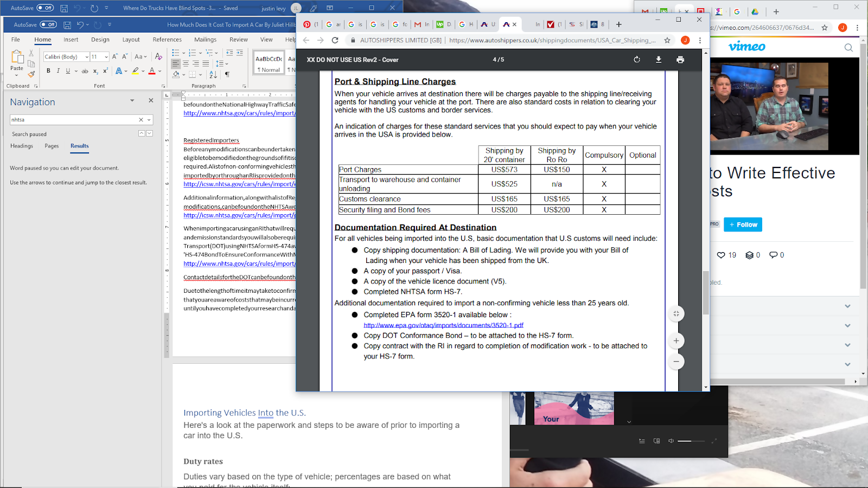Save the import-a-car Word document
Screen dimensions: 868x488
pyautogui.click(x=67, y=25)
